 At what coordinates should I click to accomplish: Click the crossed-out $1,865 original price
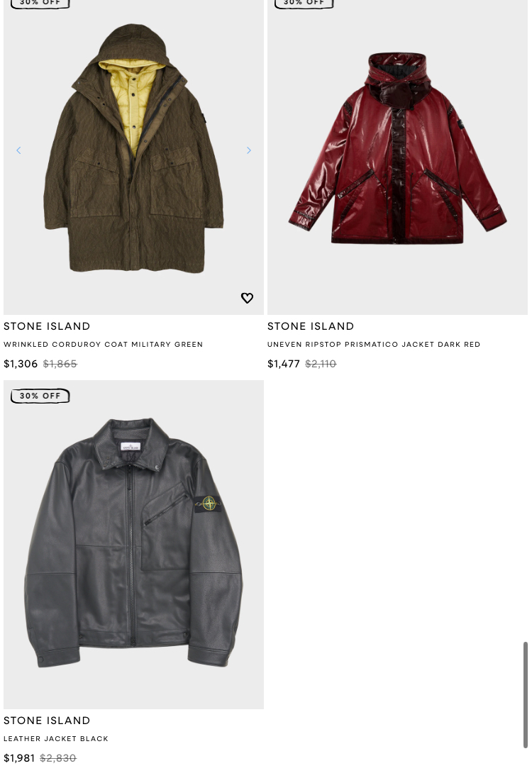tap(60, 364)
